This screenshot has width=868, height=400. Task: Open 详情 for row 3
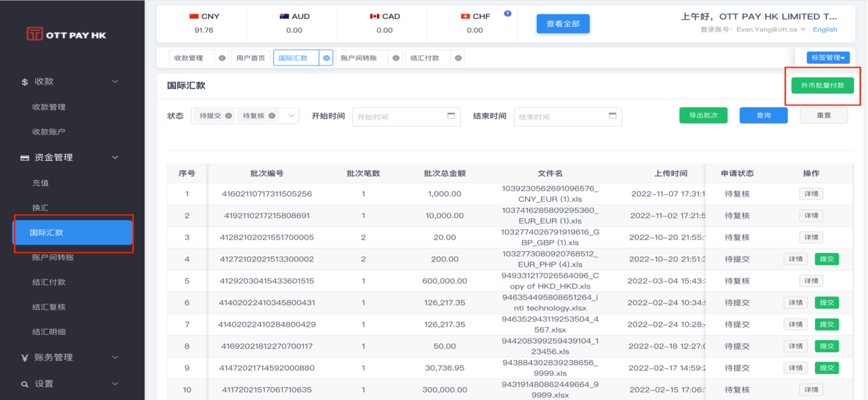pos(811,237)
